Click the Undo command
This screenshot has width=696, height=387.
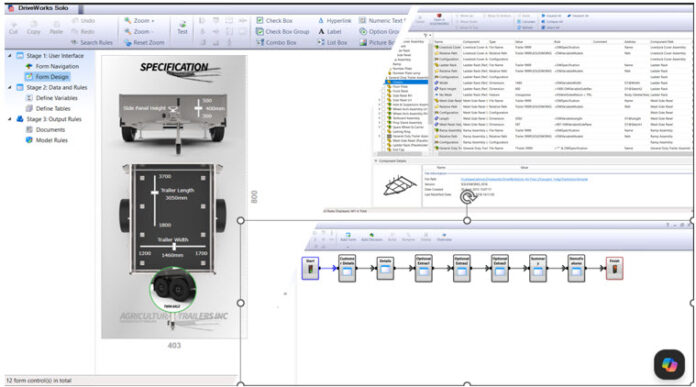click(x=84, y=21)
